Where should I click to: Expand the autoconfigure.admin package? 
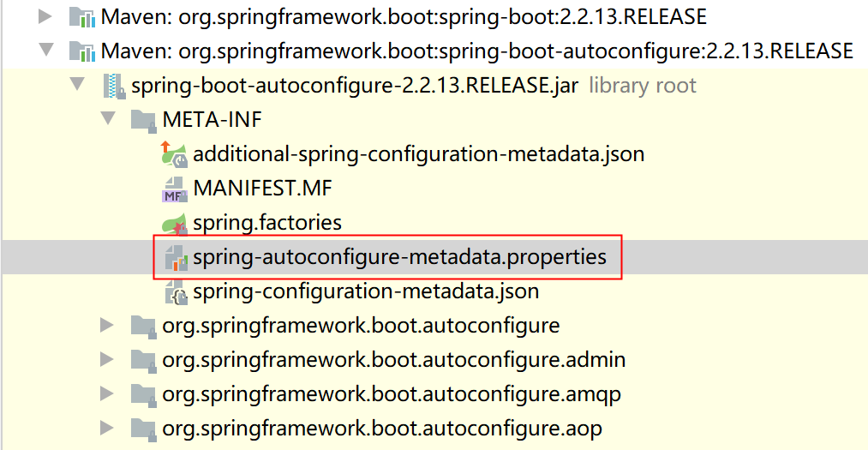click(107, 359)
